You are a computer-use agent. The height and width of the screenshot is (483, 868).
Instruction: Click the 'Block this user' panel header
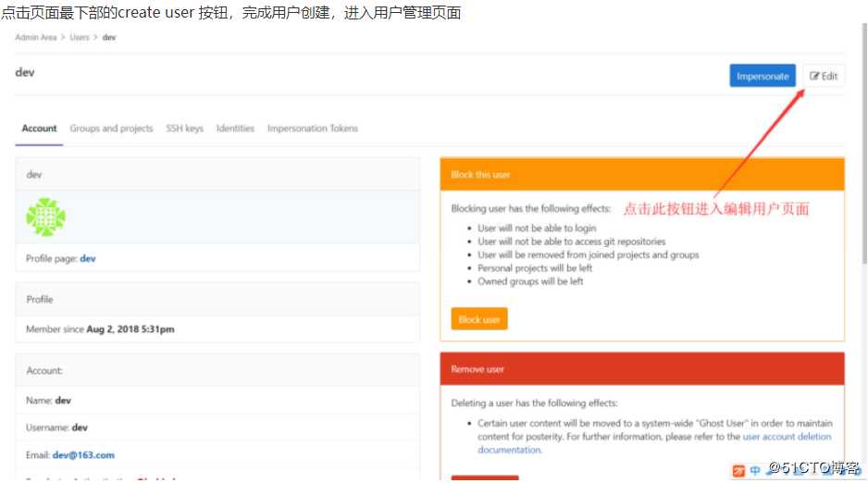642,174
